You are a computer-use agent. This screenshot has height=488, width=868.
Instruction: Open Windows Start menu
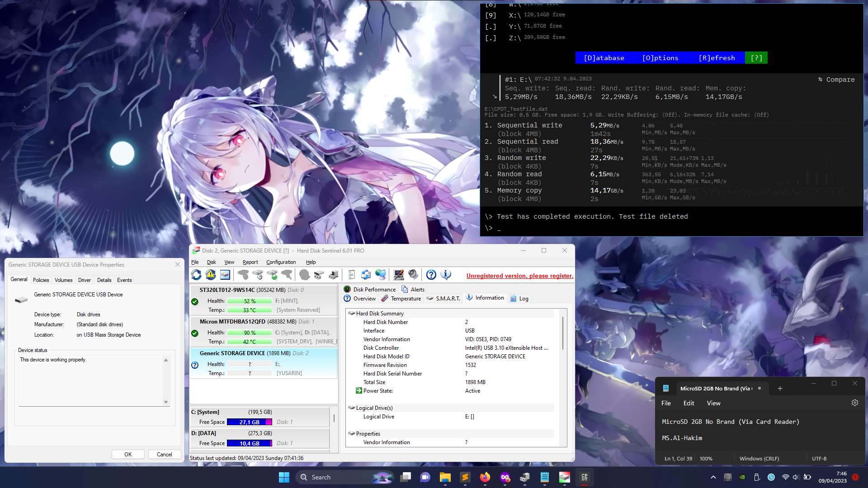(284, 477)
